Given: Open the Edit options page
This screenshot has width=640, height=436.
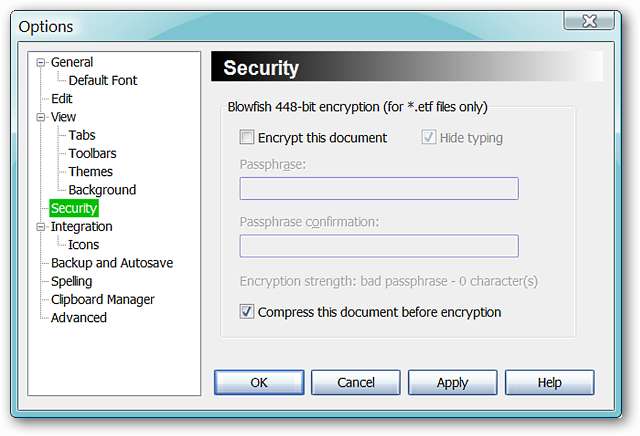Looking at the screenshot, I should (x=62, y=99).
